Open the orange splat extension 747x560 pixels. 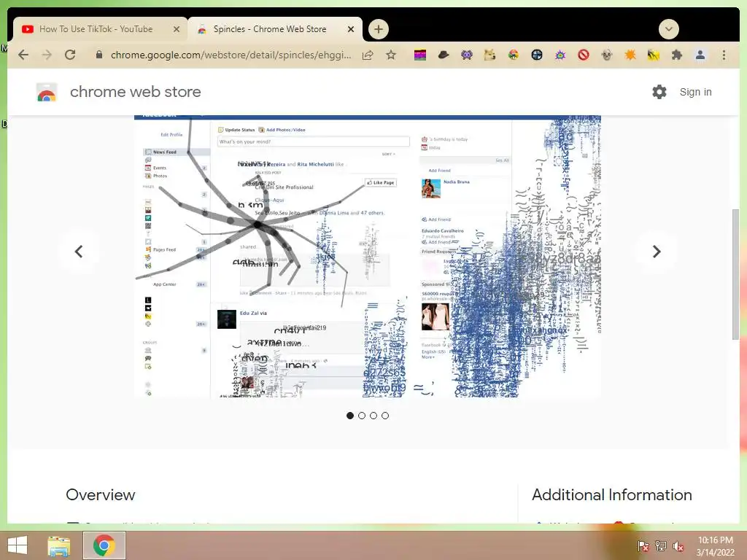tap(630, 55)
